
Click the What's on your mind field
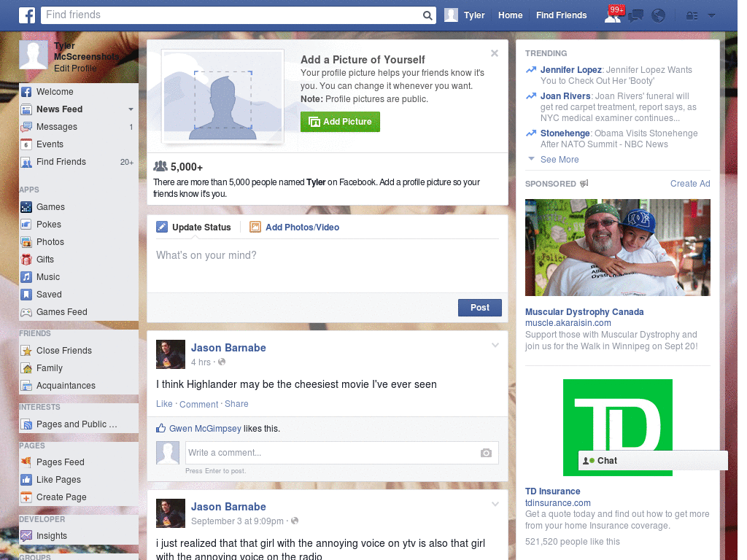click(328, 267)
